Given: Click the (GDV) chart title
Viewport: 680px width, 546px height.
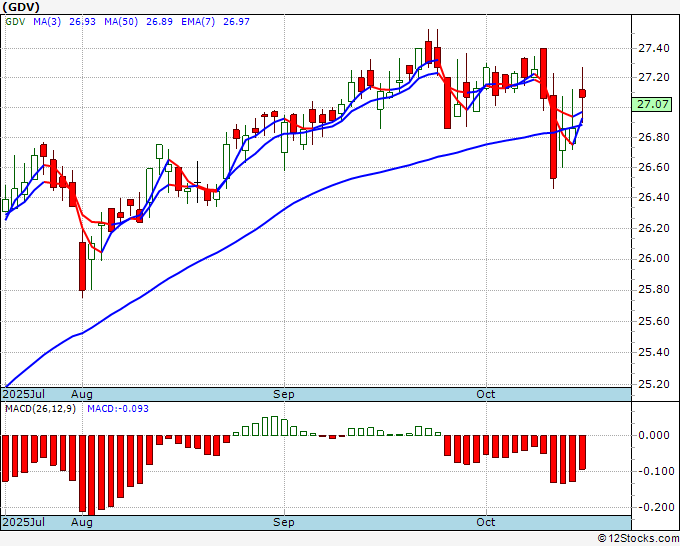Looking at the screenshot, I should [21, 7].
